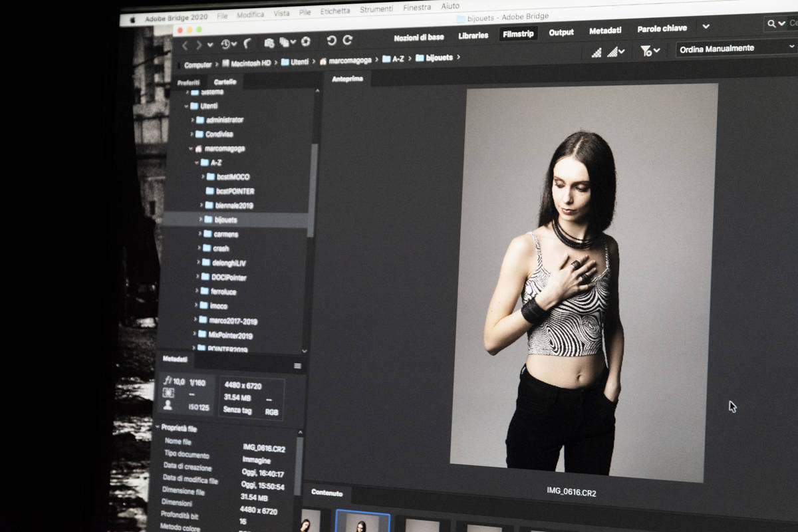Click the Open in Camera Raw icon

click(x=305, y=41)
